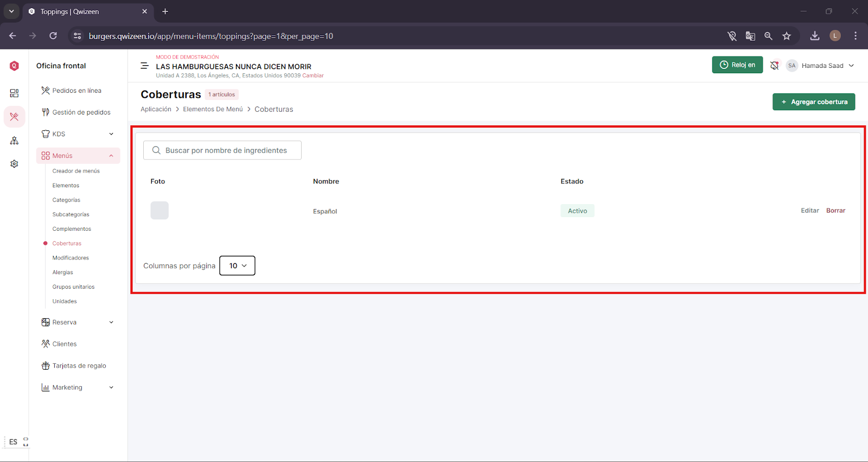The height and width of the screenshot is (462, 868).
Task: Open the browser profile avatar L
Action: pos(835,36)
